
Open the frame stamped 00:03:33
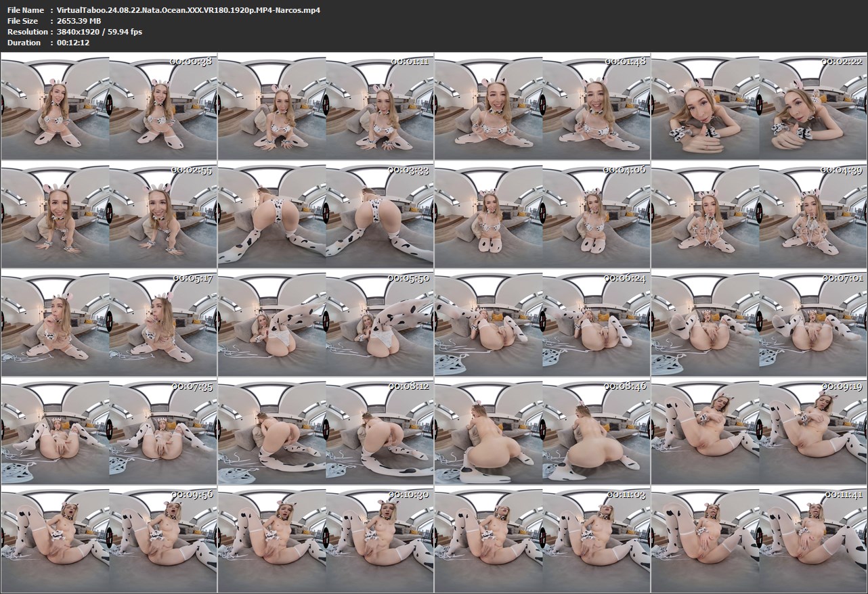(326, 214)
